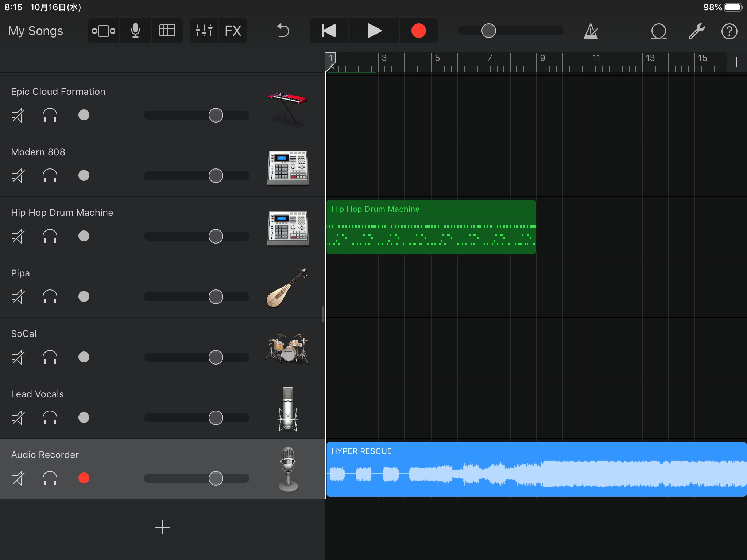This screenshot has width=747, height=560.
Task: Return to My Songs browser
Action: [36, 31]
